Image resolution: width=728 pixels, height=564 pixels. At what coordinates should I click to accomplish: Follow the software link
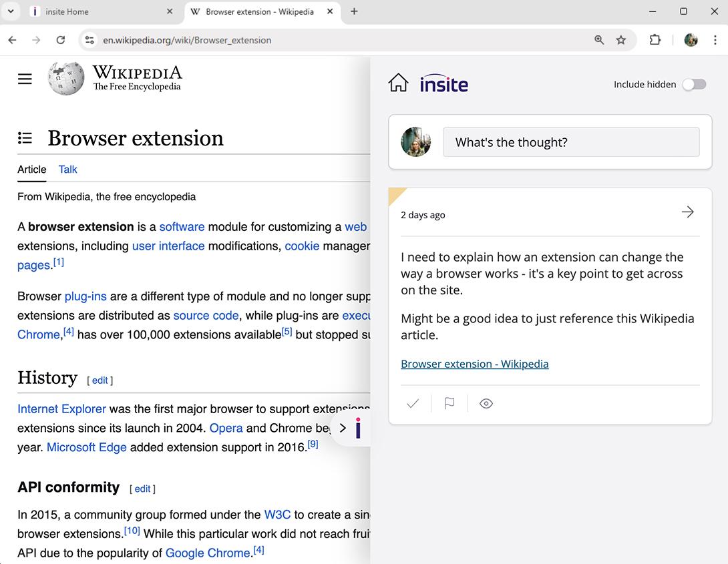182,227
